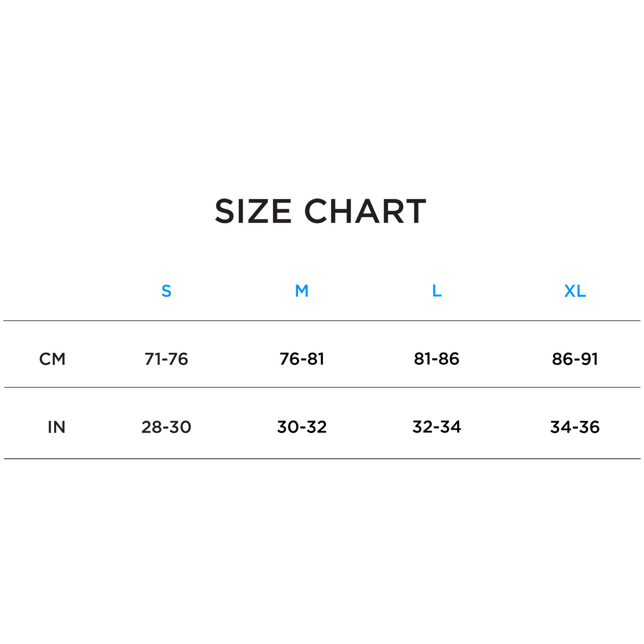Screen dimensions: 644x644
Task: Click the word SIZE in the title
Action: (253, 211)
